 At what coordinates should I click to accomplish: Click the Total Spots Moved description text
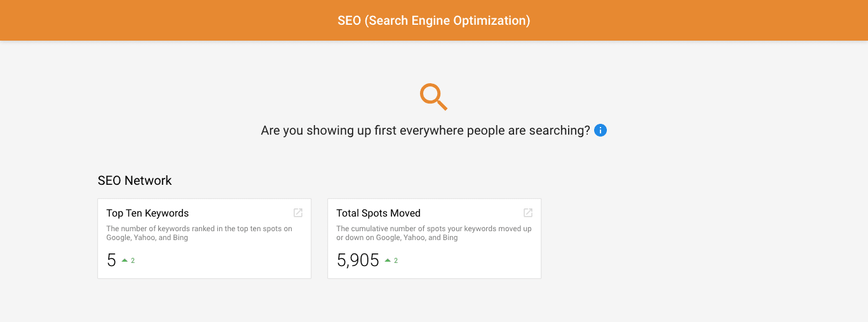434,233
